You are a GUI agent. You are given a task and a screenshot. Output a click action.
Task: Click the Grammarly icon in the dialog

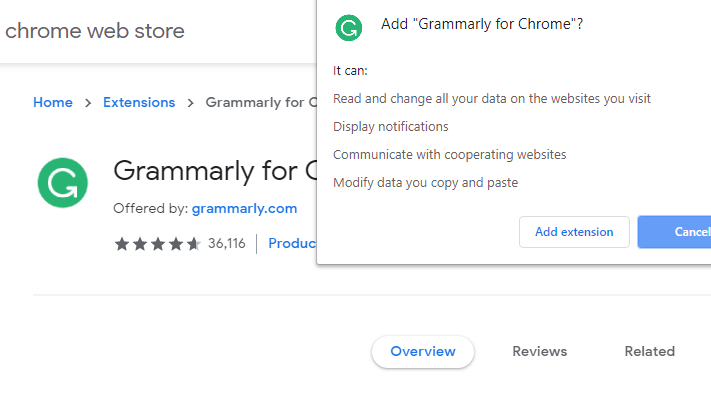click(x=349, y=28)
